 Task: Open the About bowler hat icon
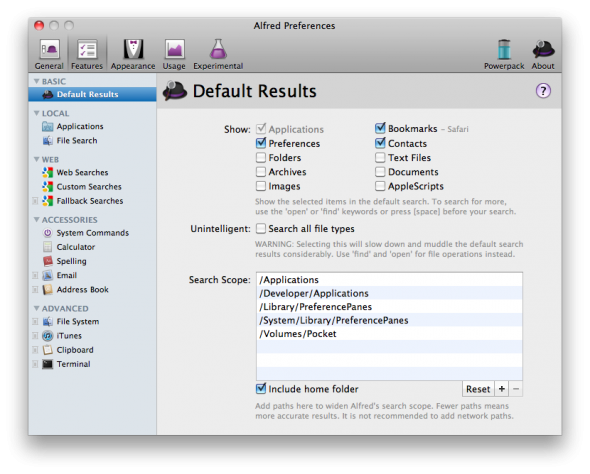click(543, 49)
